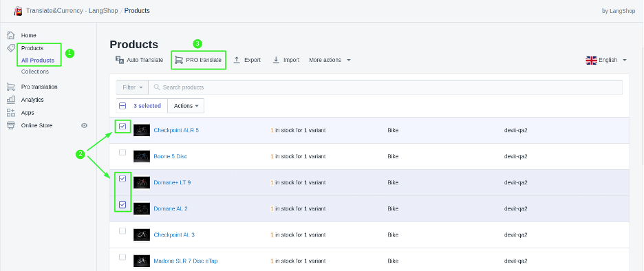The height and width of the screenshot is (271, 644).
Task: Click the eye icon next to Online Store
Action: point(84,125)
